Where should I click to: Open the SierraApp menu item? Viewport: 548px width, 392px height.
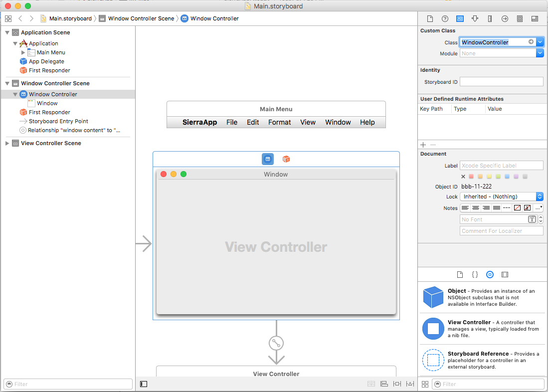click(199, 122)
